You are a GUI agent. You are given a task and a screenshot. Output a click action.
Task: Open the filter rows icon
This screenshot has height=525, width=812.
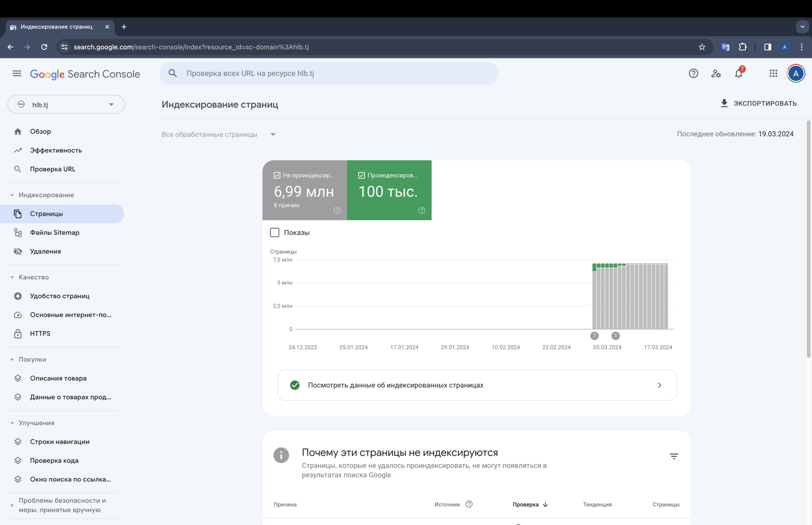tap(674, 456)
